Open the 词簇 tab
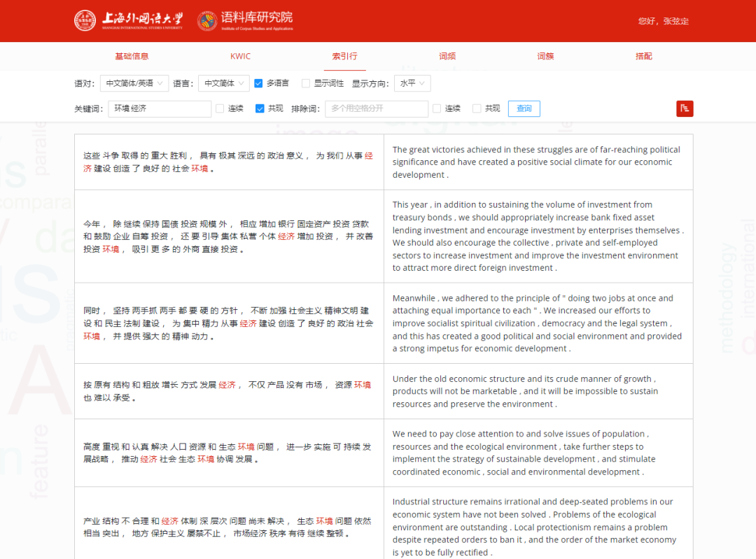 pos(545,55)
